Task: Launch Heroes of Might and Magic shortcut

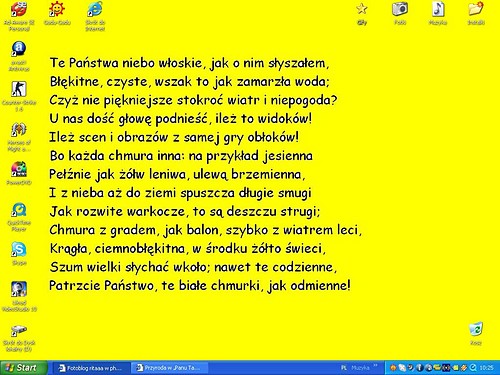Action: tap(19, 136)
